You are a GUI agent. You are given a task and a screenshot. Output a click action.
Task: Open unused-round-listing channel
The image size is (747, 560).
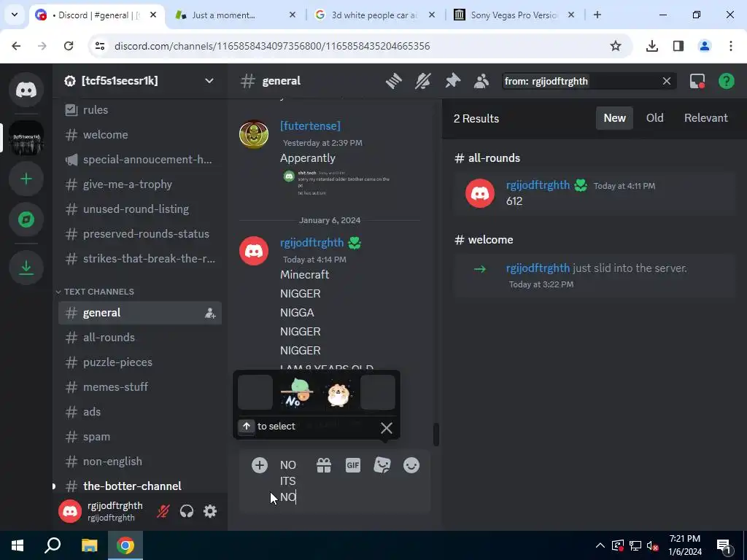pyautogui.click(x=140, y=209)
